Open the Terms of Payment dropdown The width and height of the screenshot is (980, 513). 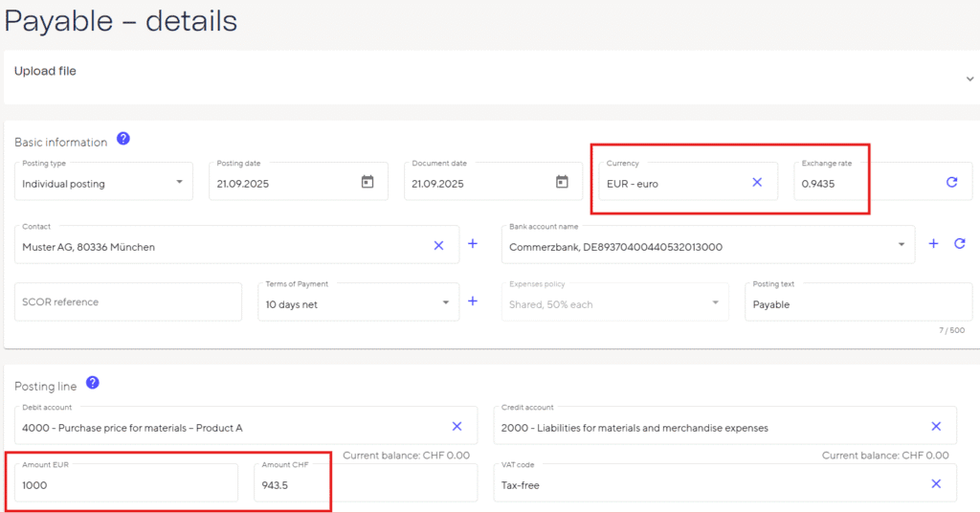click(x=445, y=302)
